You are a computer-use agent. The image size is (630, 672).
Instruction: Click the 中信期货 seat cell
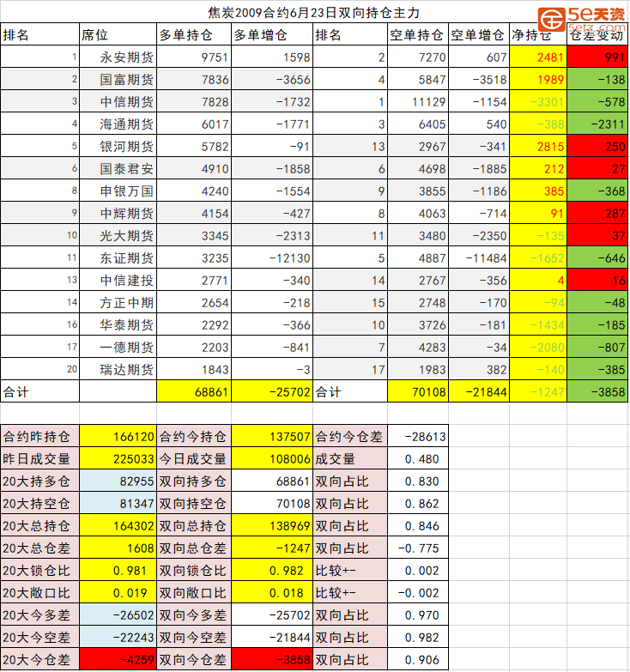[118, 101]
